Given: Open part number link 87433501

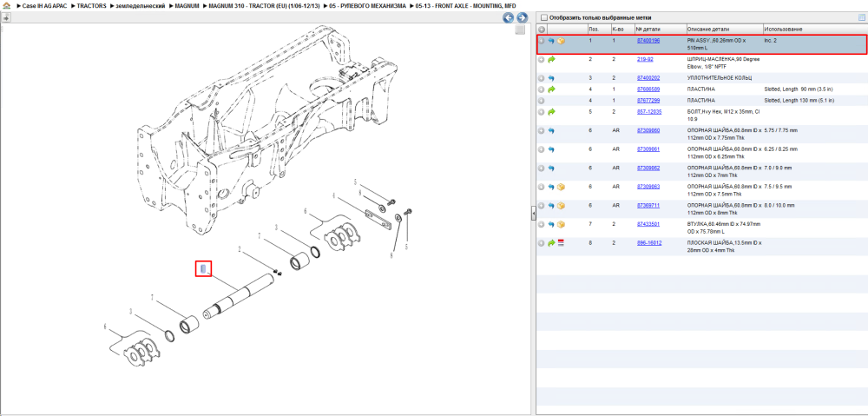Looking at the screenshot, I should (x=648, y=224).
